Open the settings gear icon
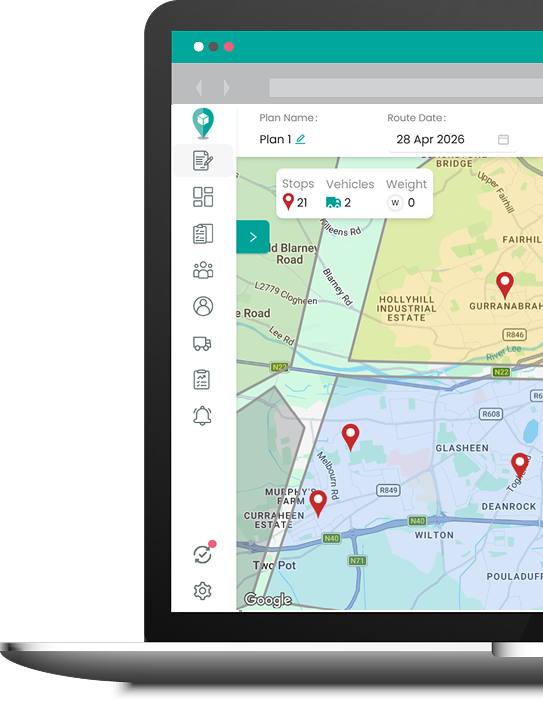The height and width of the screenshot is (701, 543). [202, 591]
